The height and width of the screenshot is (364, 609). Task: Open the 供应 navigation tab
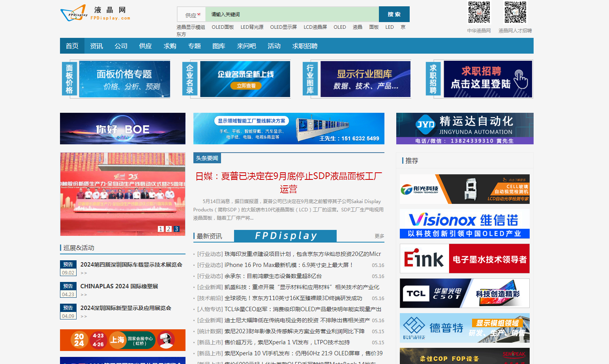click(145, 46)
